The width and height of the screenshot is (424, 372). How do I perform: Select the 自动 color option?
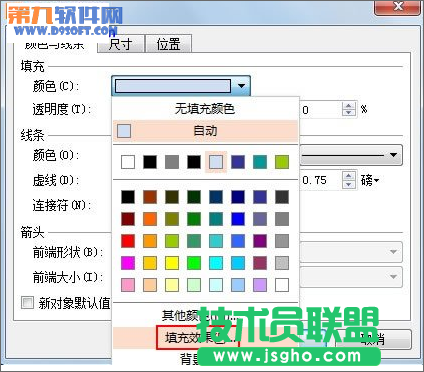pos(205,131)
